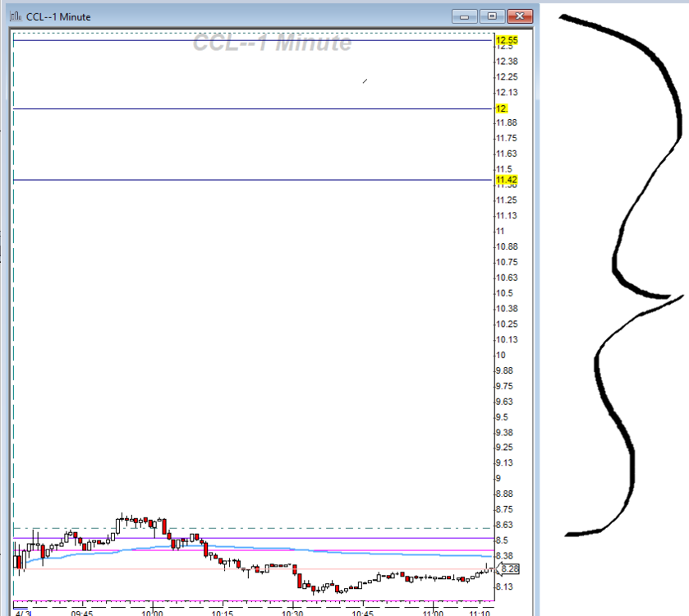689x616 pixels.
Task: Click the 10:30 label on the time axis
Action: click(x=292, y=612)
